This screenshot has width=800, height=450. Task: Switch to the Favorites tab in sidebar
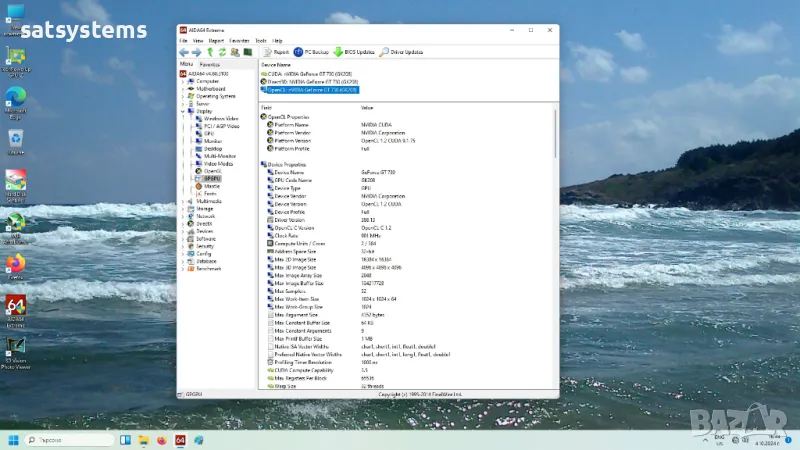(x=210, y=64)
